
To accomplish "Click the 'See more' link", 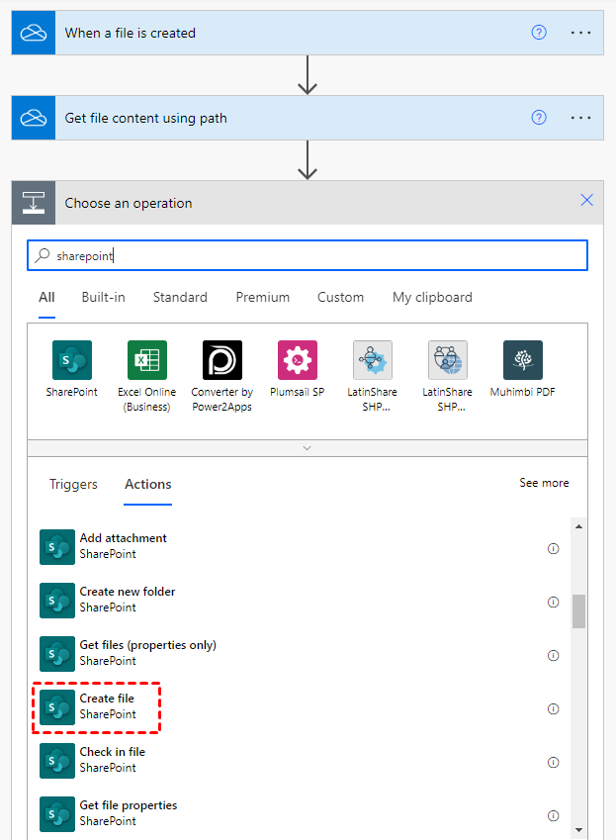I will [544, 483].
